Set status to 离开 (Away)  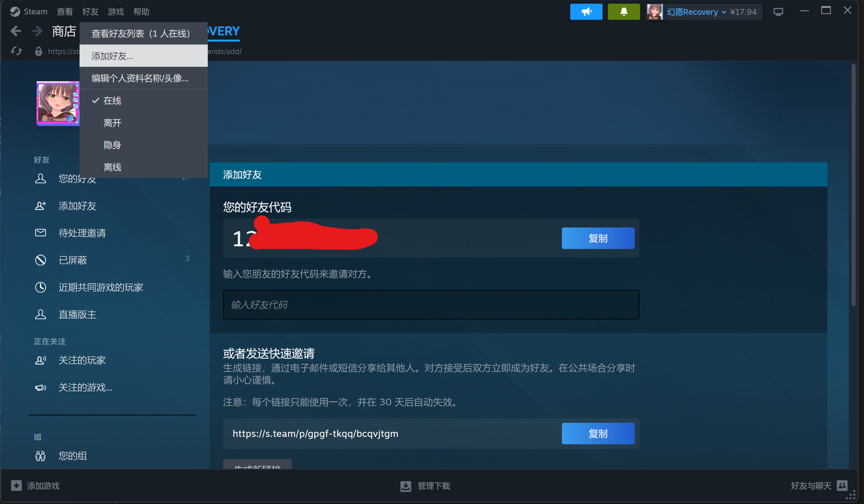coord(112,123)
